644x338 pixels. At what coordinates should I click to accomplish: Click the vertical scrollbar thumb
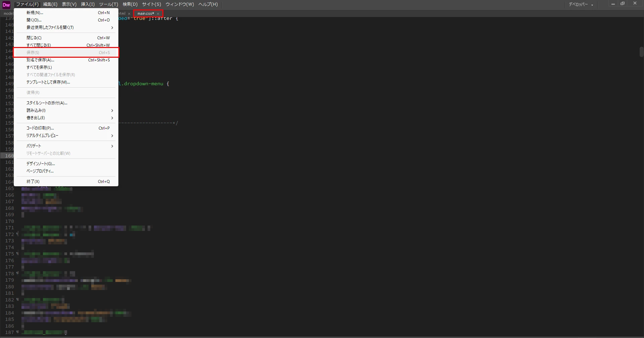[x=642, y=52]
